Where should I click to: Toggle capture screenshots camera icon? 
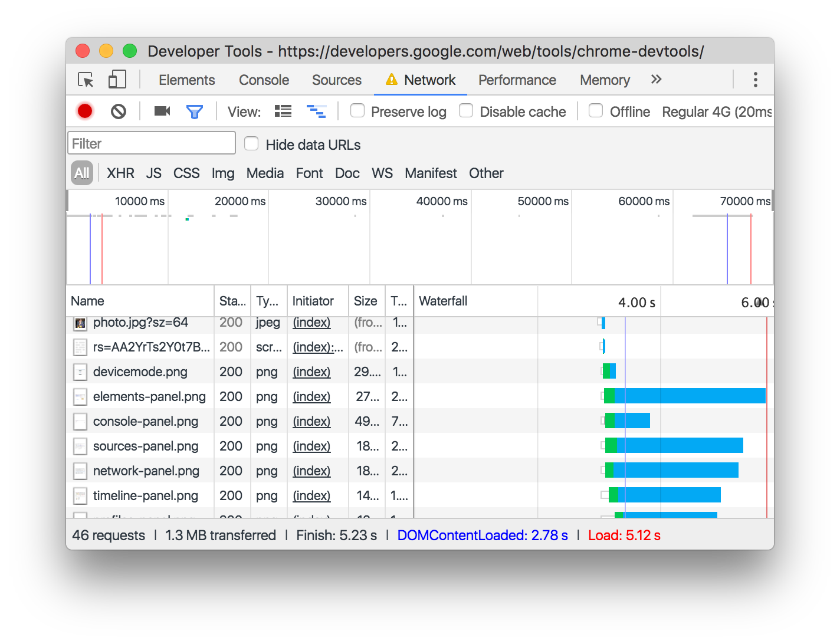coord(162,111)
